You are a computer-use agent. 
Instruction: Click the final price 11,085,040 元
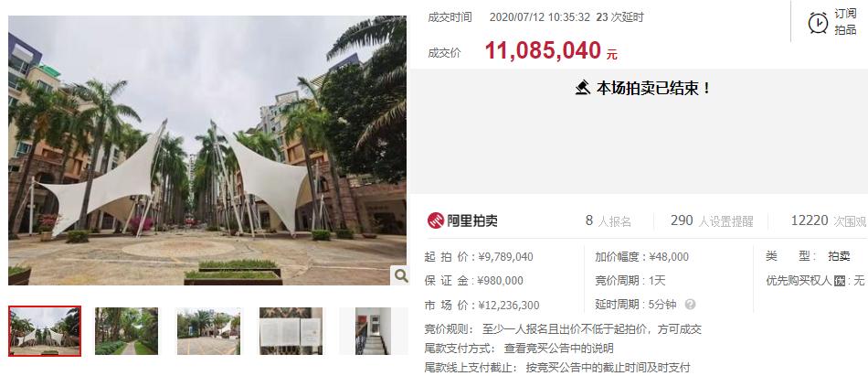click(x=551, y=50)
